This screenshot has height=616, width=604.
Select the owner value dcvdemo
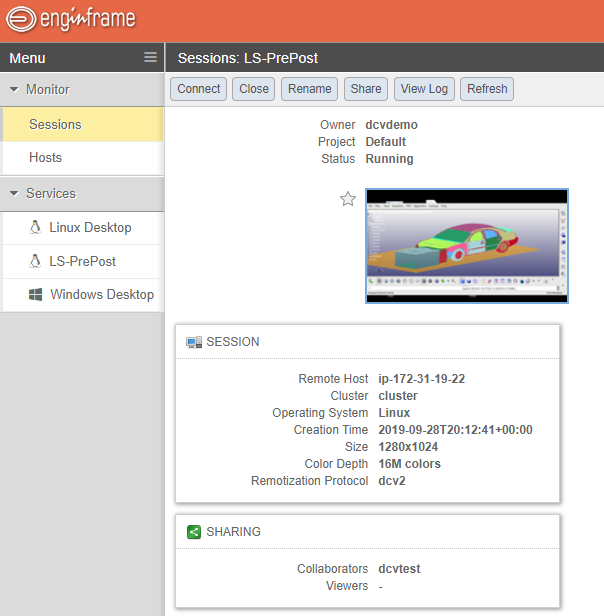click(x=391, y=125)
